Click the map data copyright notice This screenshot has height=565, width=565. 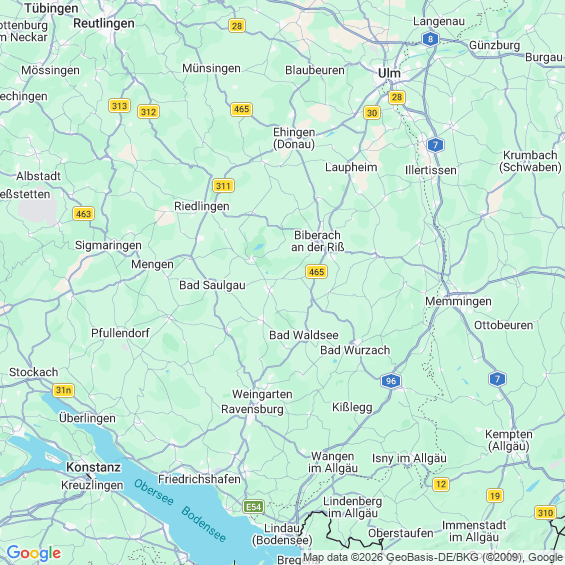pyautogui.click(x=433, y=557)
